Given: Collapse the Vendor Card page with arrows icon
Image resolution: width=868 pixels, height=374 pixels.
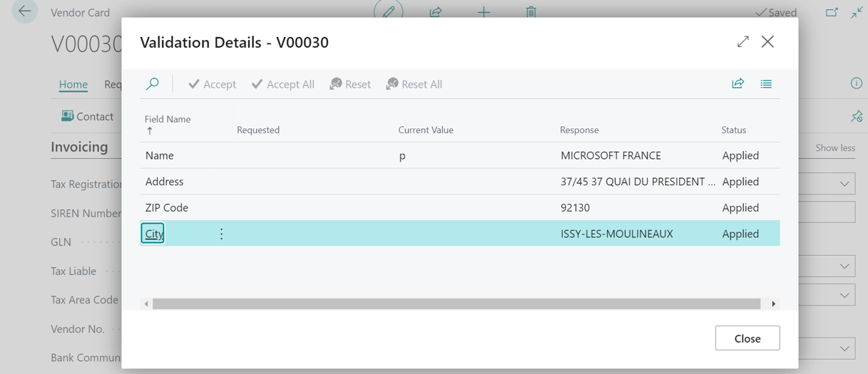Looking at the screenshot, I should (x=857, y=12).
